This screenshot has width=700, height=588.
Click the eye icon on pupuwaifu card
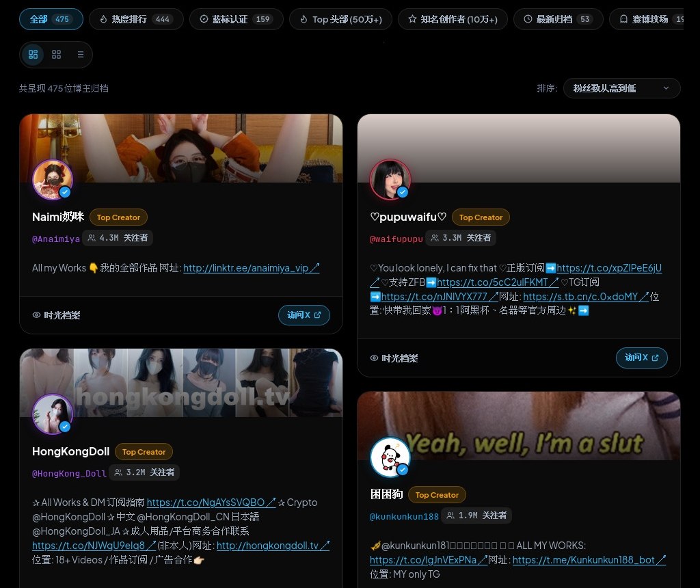point(374,358)
